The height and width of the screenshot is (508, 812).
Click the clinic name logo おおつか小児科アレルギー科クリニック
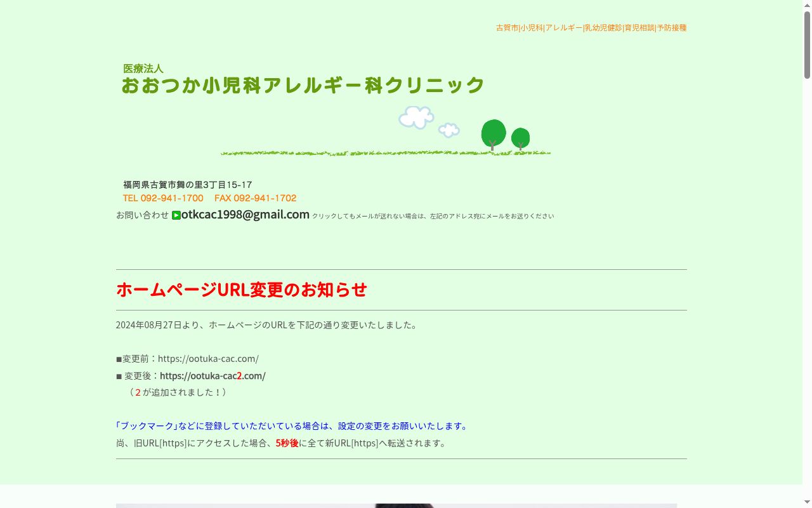tap(303, 85)
